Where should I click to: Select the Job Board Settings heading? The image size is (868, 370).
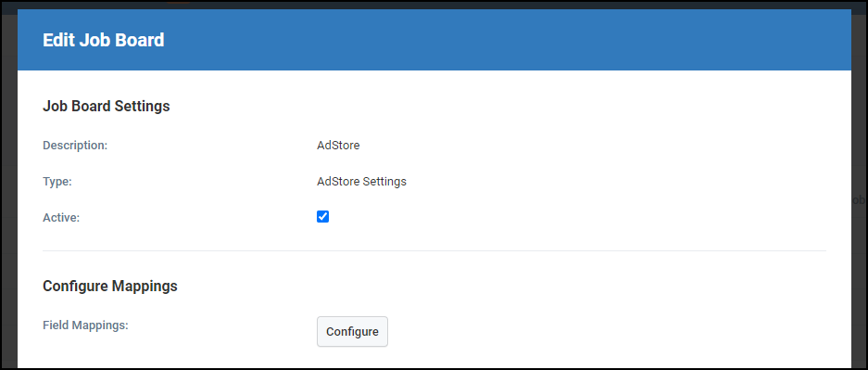click(107, 107)
